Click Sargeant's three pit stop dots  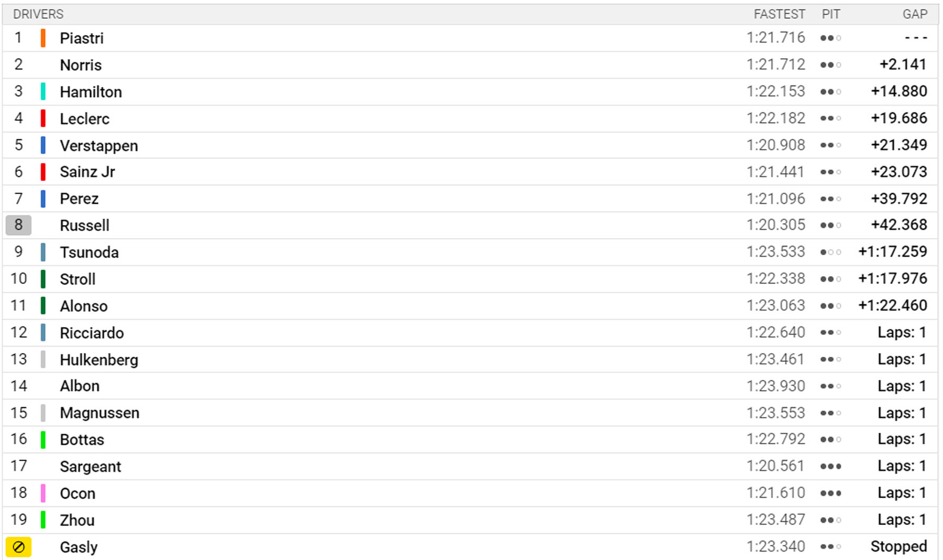830,466
